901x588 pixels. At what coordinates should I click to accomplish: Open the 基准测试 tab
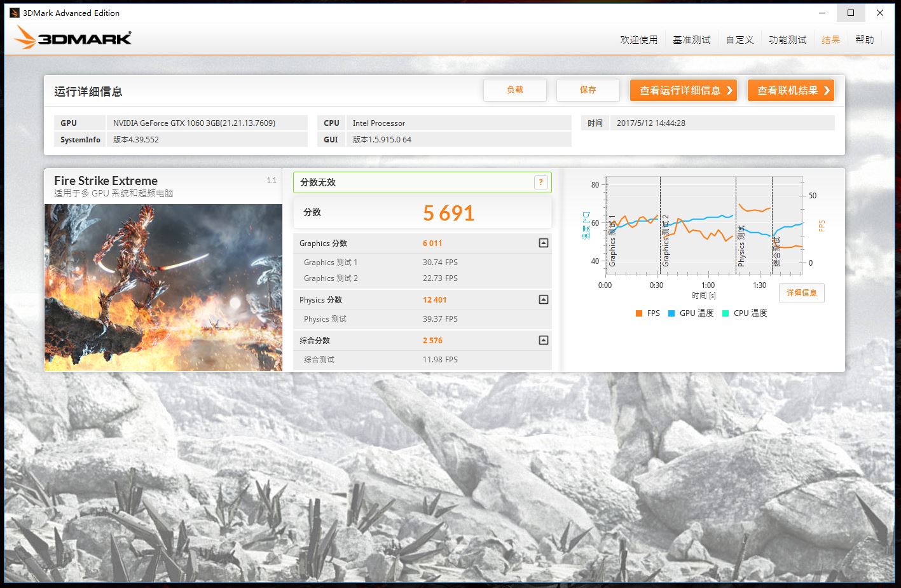pyautogui.click(x=691, y=39)
